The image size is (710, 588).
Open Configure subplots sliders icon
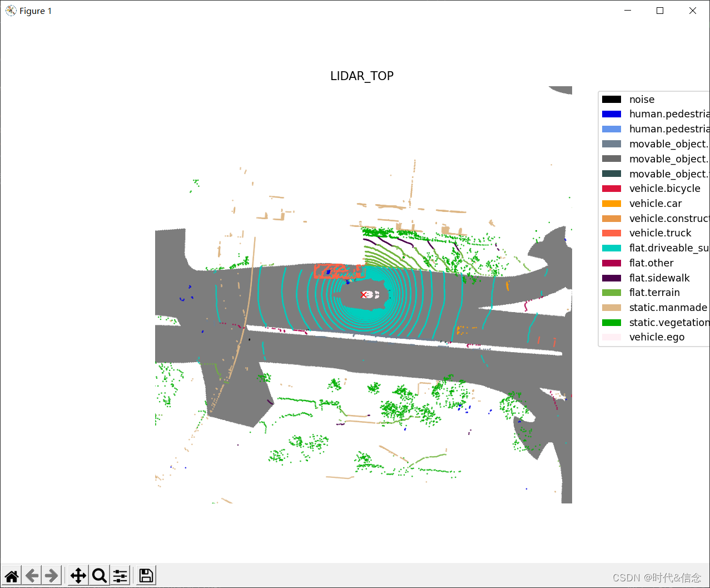coord(120,576)
